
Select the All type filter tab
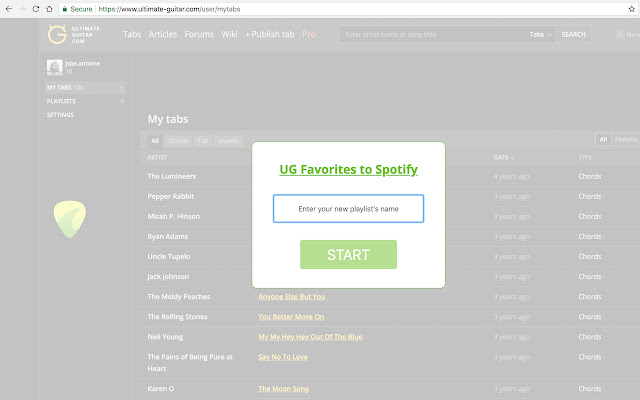155,141
